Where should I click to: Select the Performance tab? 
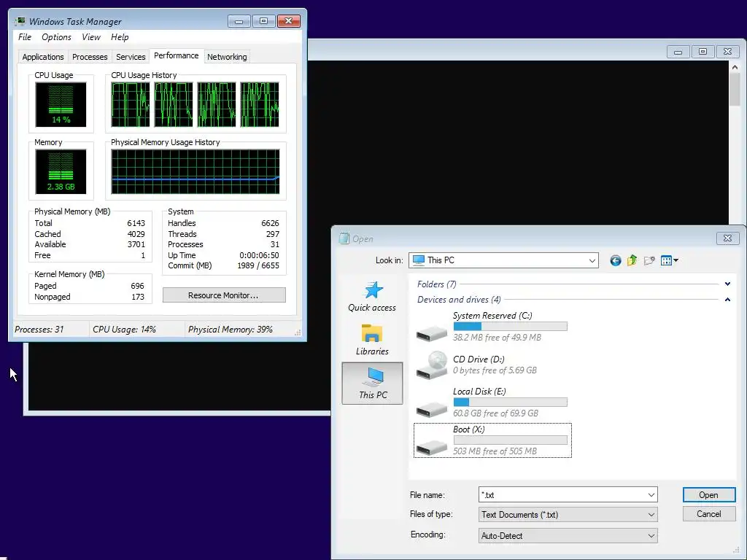[177, 55]
